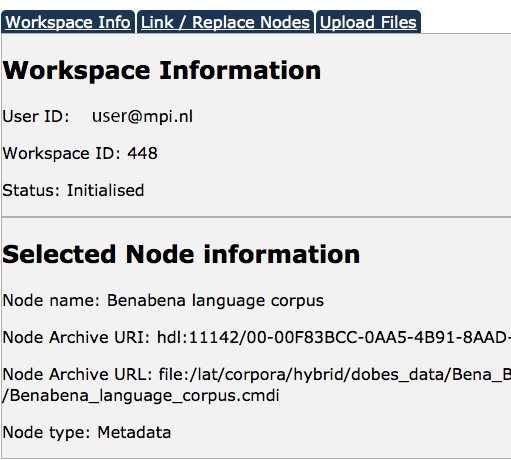Click the Workspace ID: 448 line
This screenshot has height=460, width=511.
coord(80,153)
